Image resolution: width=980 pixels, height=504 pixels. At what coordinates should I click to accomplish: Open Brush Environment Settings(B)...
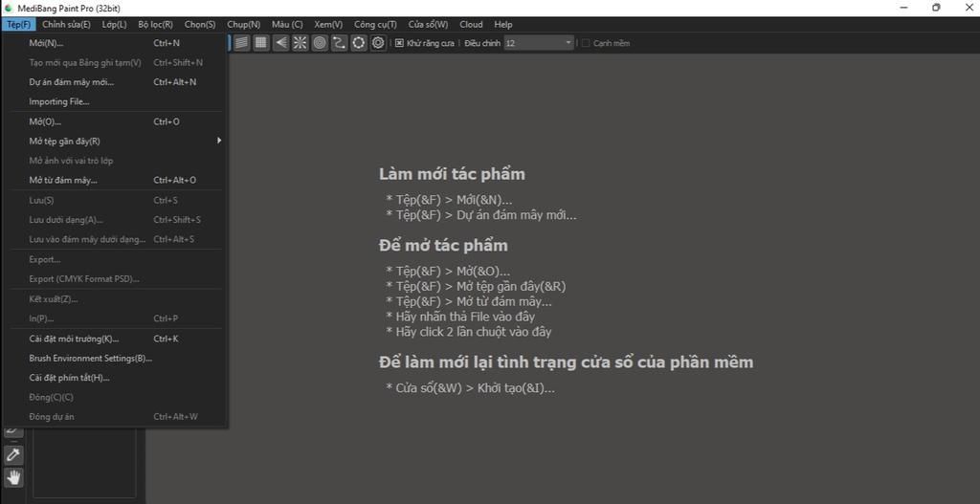116,359
